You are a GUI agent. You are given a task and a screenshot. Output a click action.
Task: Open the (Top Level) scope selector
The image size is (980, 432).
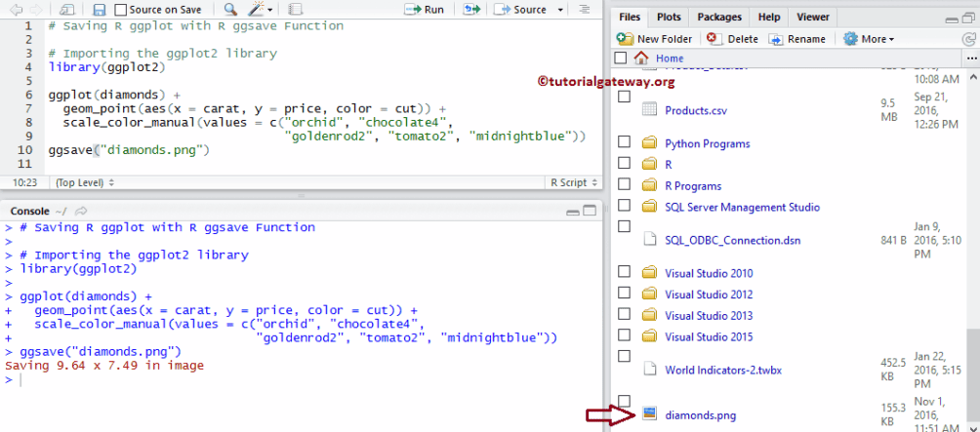pos(85,183)
